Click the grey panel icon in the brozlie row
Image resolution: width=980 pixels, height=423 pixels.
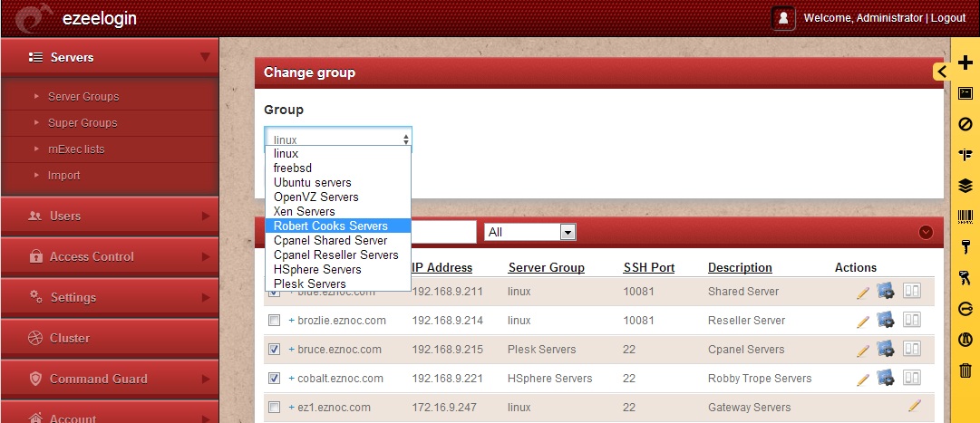(912, 319)
